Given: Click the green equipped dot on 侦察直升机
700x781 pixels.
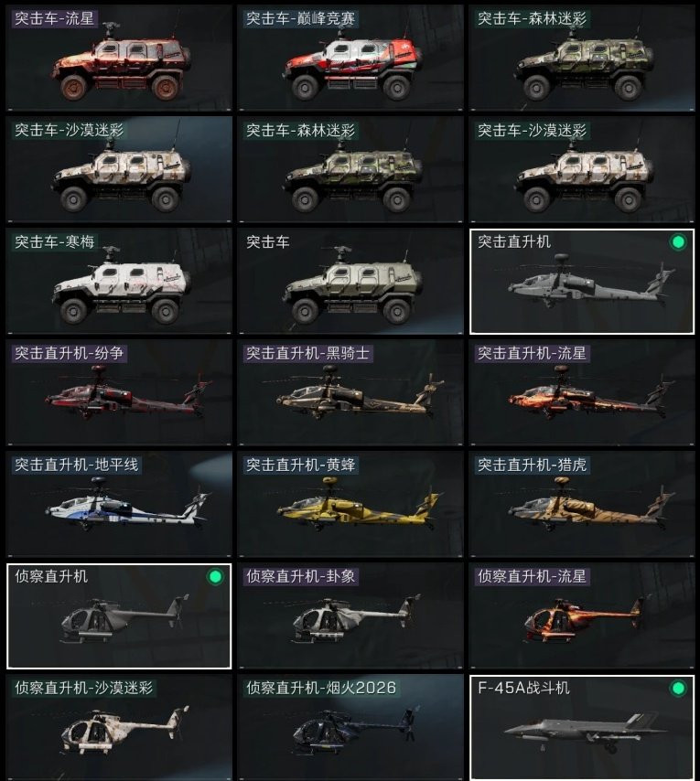Looking at the screenshot, I should pos(215,577).
